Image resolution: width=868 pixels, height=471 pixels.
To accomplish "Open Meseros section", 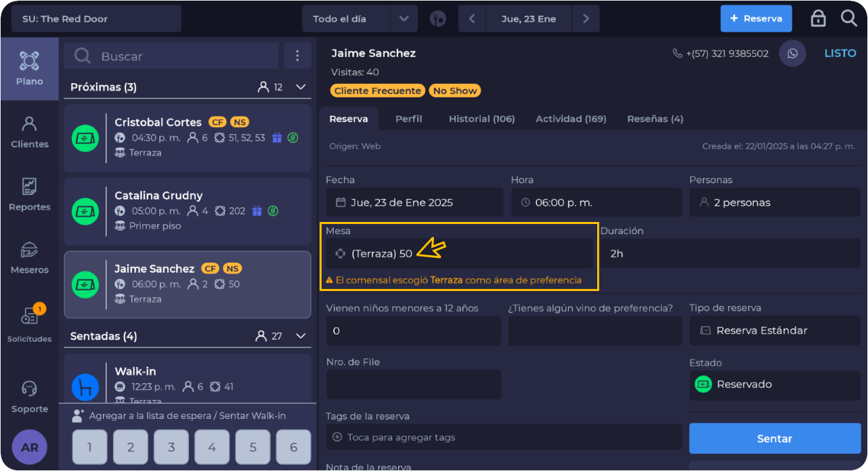I will tap(29, 258).
